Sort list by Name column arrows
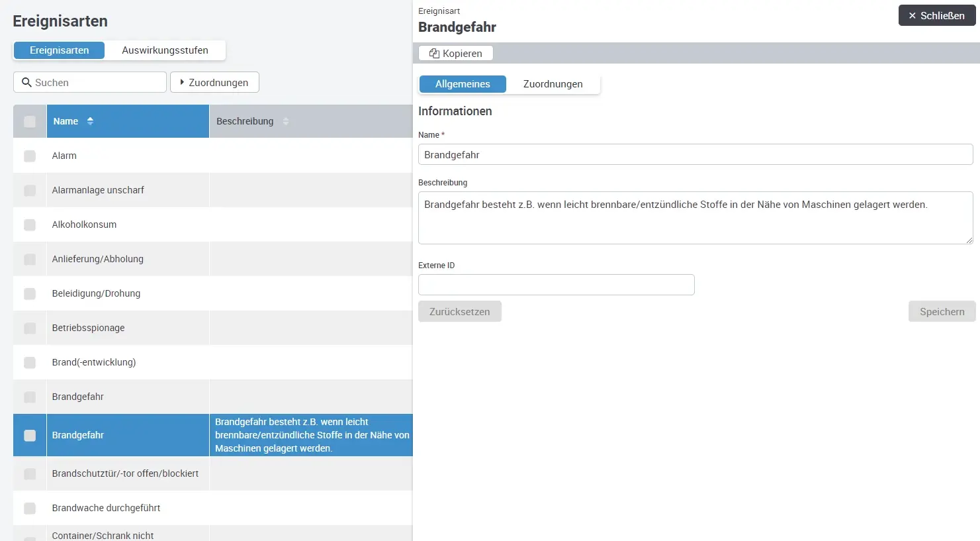The width and height of the screenshot is (980, 541). pos(90,121)
